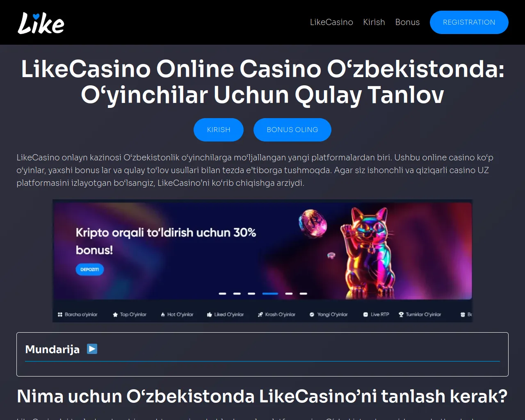The image size is (525, 420).
Task: Open Krash O'yinlar rocket icon
Action: (x=260, y=315)
